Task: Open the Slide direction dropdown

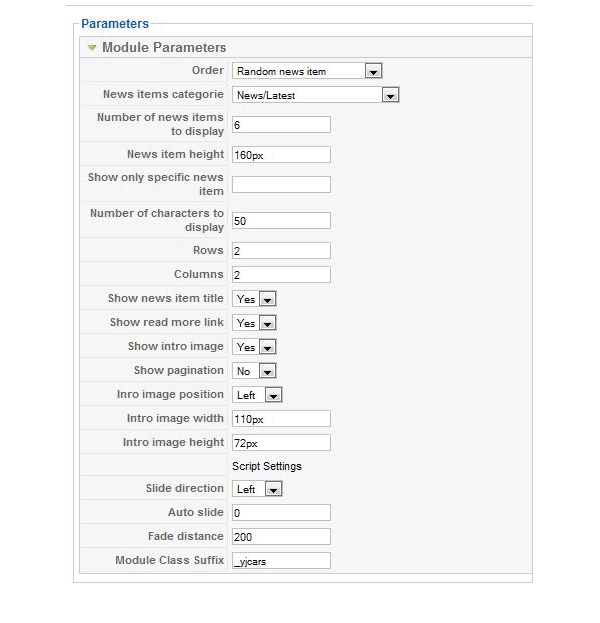Action: [257, 489]
